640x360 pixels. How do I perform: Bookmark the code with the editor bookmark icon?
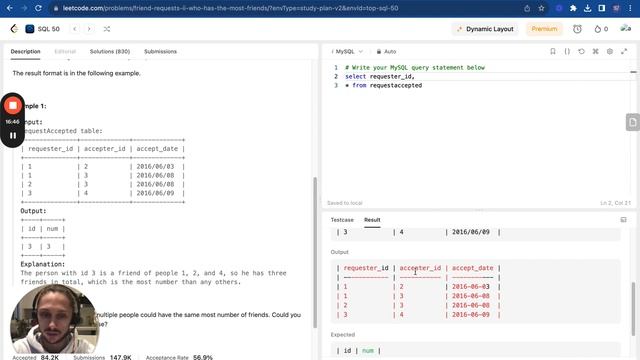click(x=553, y=51)
